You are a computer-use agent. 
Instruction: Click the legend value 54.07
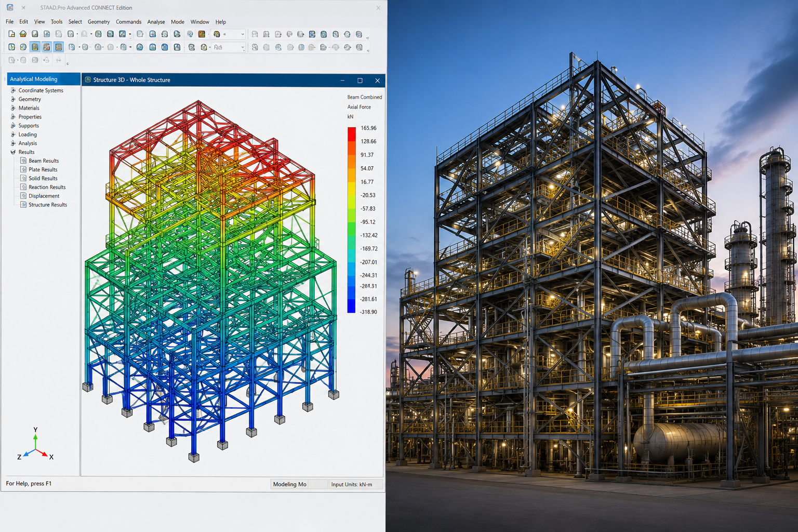coord(367,168)
